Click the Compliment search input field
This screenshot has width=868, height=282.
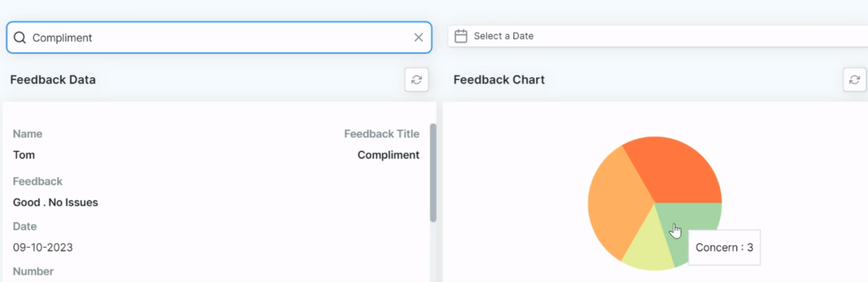coord(219,37)
